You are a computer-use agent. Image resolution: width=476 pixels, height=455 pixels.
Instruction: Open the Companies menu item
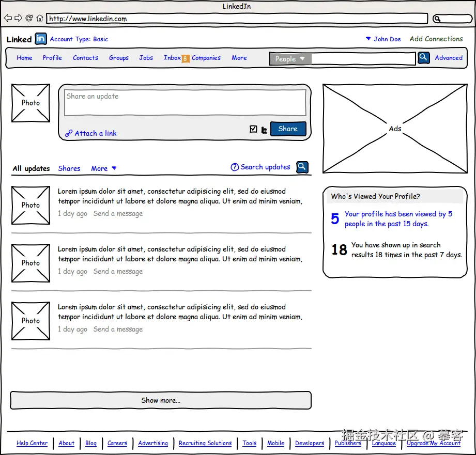click(206, 58)
